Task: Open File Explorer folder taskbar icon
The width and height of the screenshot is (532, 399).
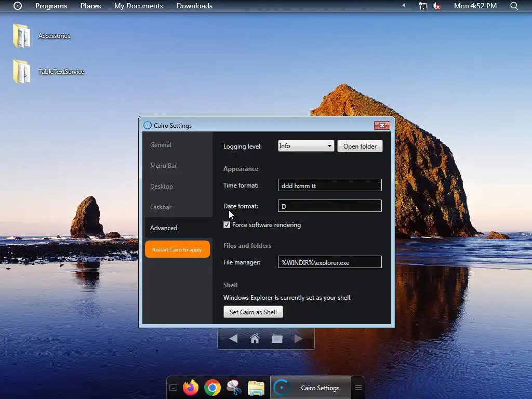Action: coord(256,388)
